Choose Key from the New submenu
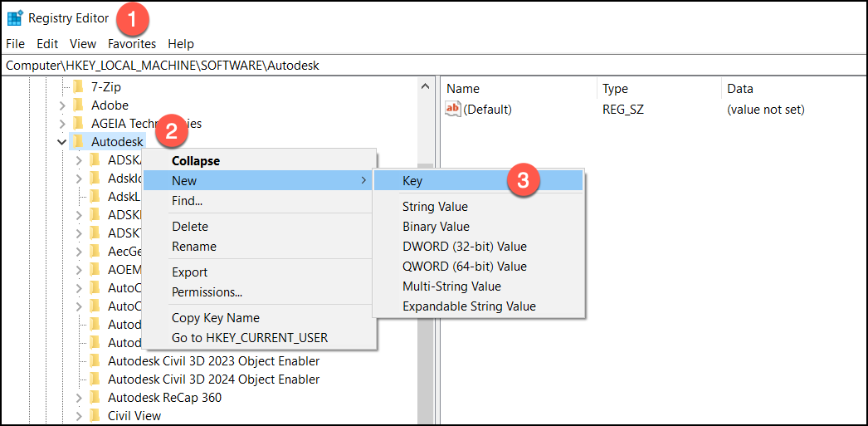868x426 pixels. click(412, 181)
